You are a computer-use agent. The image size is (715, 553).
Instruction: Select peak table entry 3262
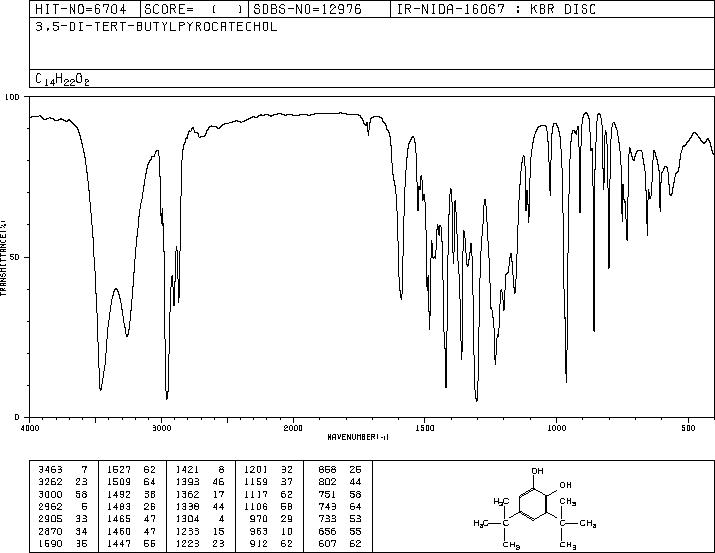coord(64,482)
